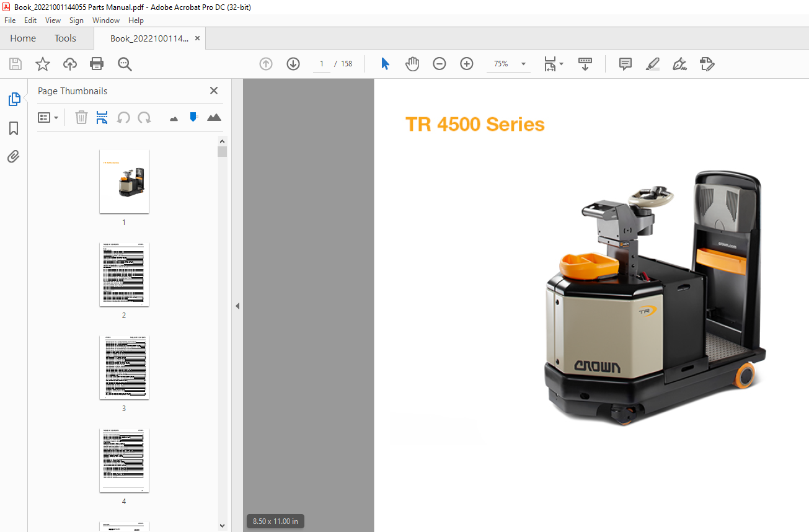Click the Stamp tool icon

[x=707, y=64]
